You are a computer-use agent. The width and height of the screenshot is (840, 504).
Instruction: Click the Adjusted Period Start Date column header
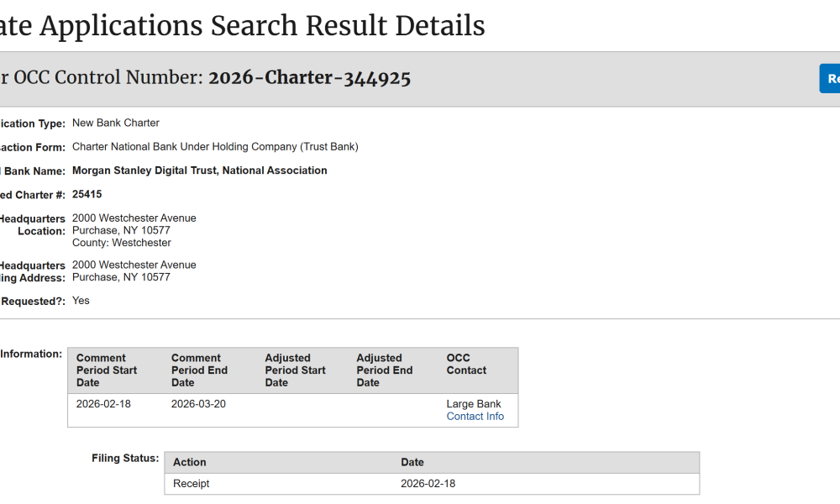[295, 370]
